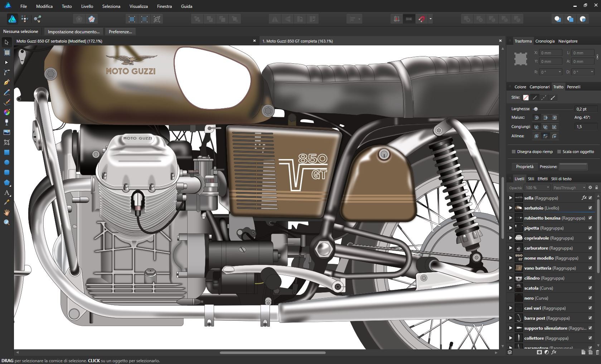Screen dimensions: 601x364
Task: Select the Ellipse shape tool
Action: click(6, 162)
